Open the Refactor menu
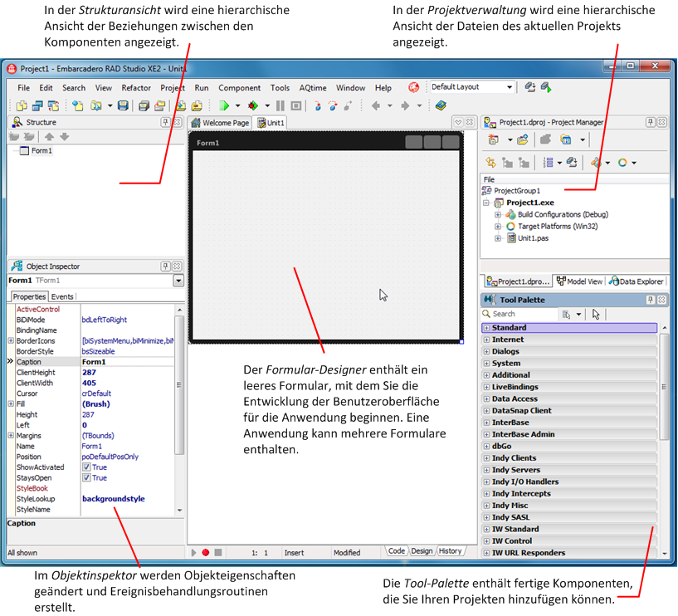The height and width of the screenshot is (616, 678). (136, 88)
